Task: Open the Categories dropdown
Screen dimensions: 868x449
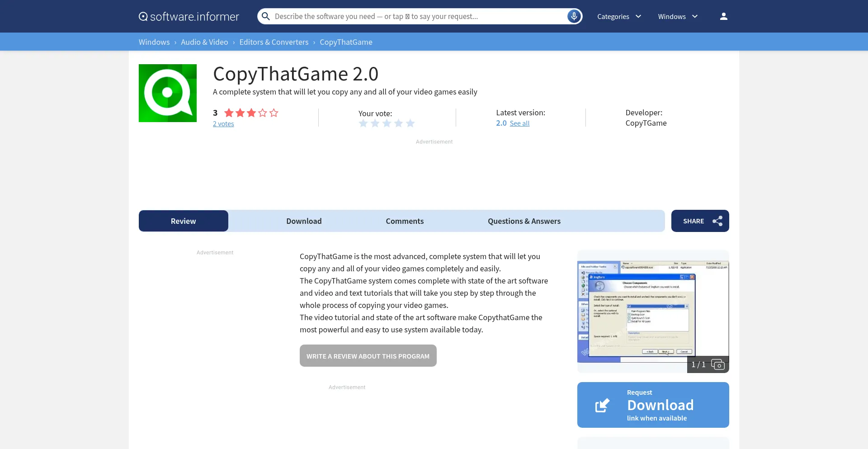Action: click(619, 16)
